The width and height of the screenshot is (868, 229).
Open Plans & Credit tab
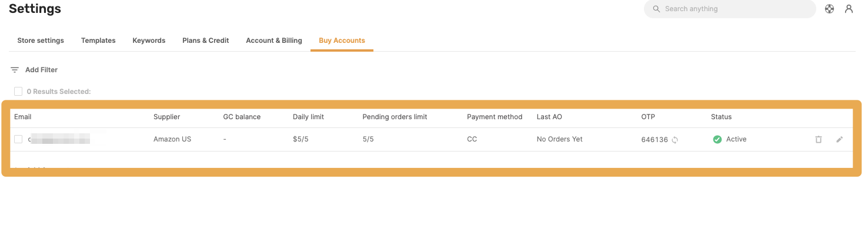coord(206,41)
